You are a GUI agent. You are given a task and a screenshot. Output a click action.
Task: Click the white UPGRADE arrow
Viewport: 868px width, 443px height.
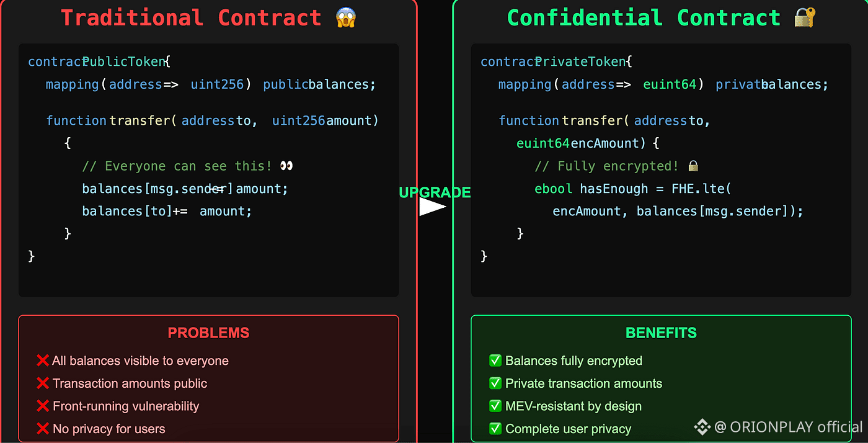(433, 207)
